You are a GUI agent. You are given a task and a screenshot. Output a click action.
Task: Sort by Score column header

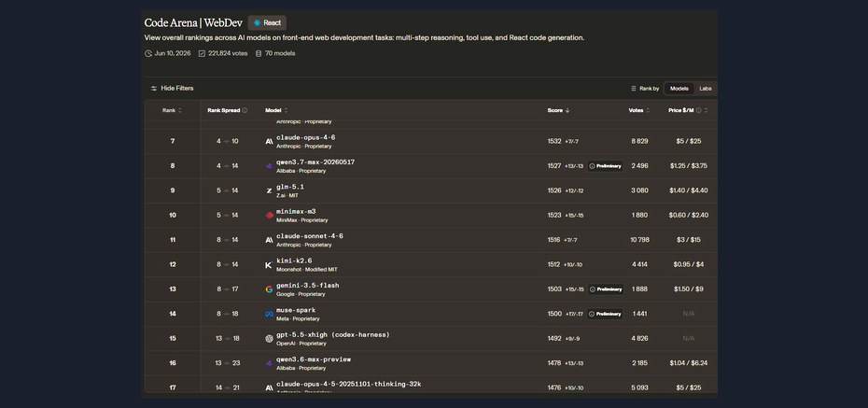tap(558, 110)
